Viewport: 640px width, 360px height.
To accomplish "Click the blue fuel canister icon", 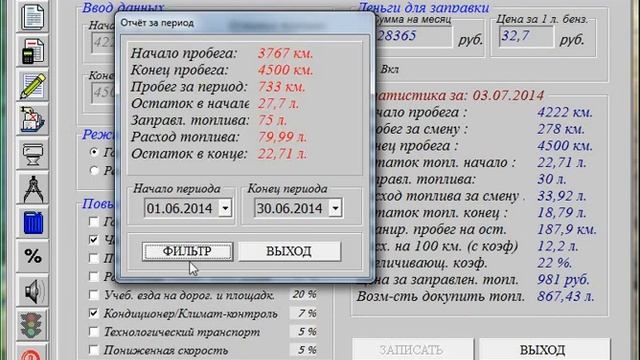I will pos(33,223).
